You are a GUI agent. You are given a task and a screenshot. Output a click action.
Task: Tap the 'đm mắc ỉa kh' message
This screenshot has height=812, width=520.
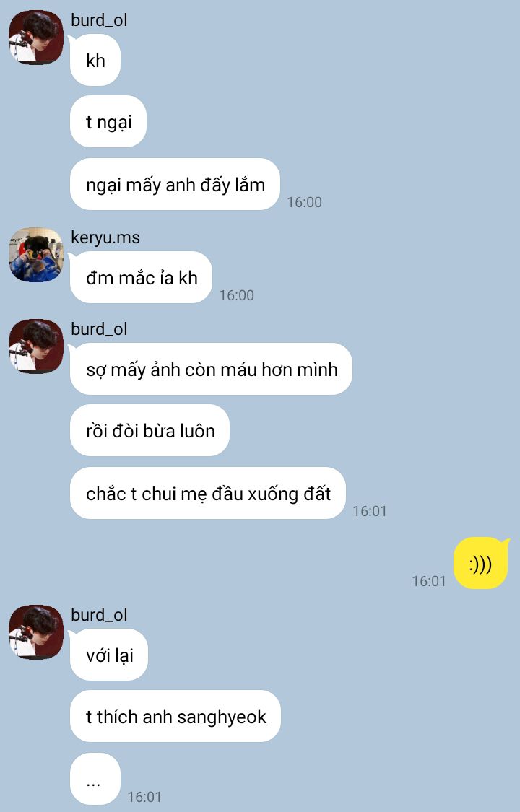pyautogui.click(x=141, y=278)
